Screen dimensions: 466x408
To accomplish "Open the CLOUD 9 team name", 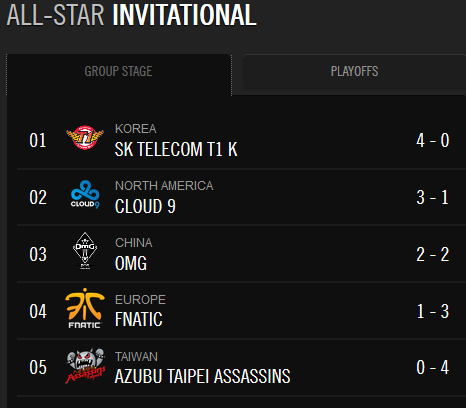I will click(145, 206).
